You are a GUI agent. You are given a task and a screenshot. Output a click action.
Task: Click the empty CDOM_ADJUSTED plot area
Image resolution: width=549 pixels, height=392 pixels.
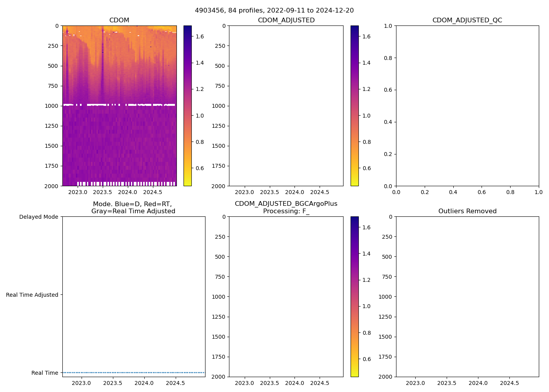[x=286, y=106]
